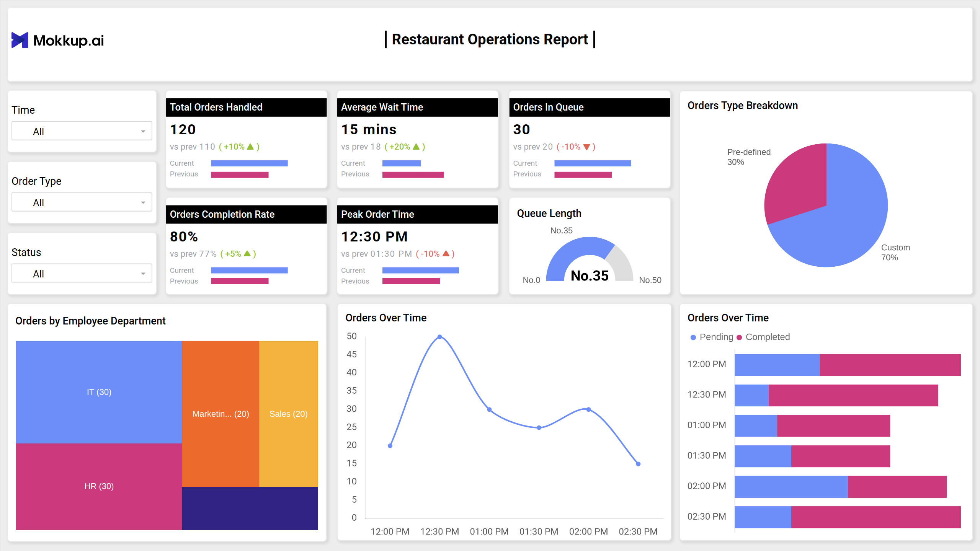This screenshot has height=551, width=980.
Task: Click the 12:00 PM data point on line chart
Action: tap(390, 446)
